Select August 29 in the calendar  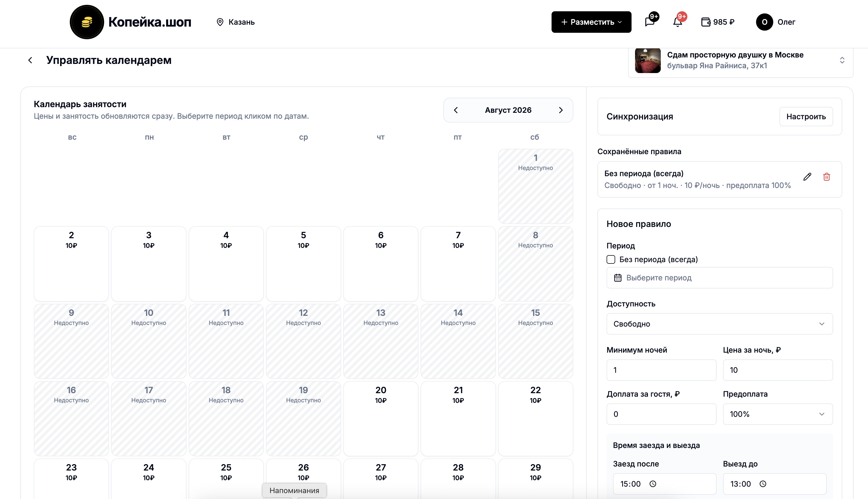coord(535,479)
